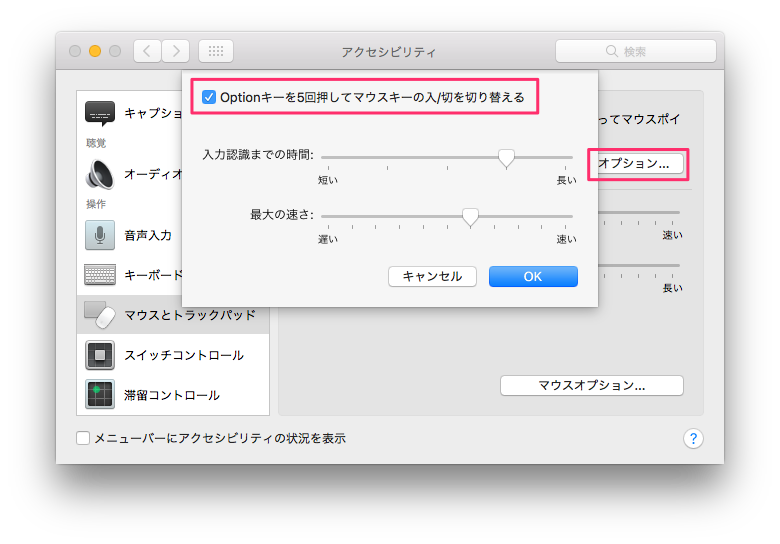Screen dimensions: 780x544
Task: Show all preferences grid button
Action: (x=216, y=51)
